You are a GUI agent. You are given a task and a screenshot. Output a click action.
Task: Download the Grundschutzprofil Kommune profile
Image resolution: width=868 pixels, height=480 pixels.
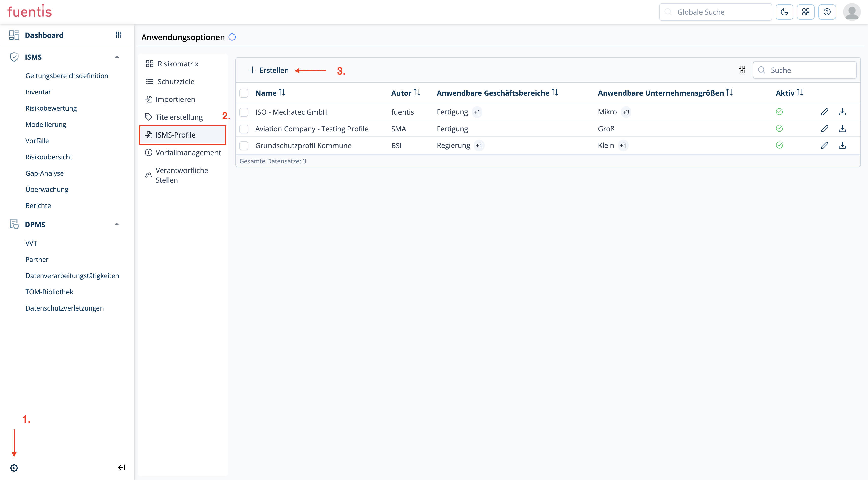842,146
